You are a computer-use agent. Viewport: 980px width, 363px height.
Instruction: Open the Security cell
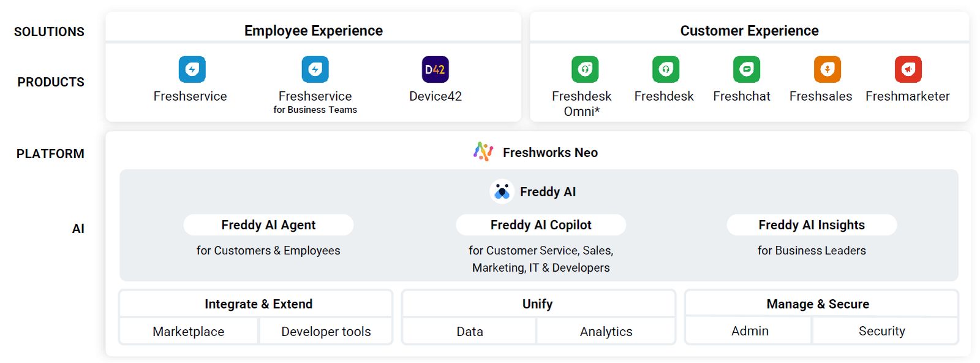click(x=882, y=331)
